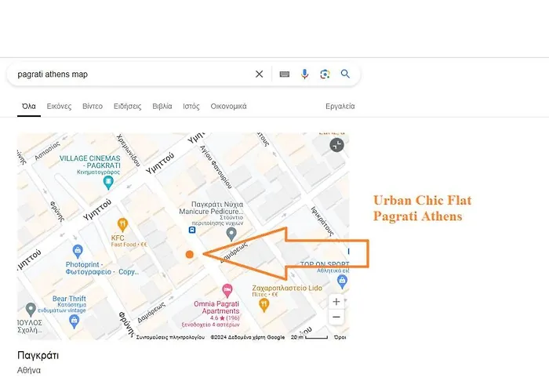This screenshot has height=392, width=549.
Task: Click the Αθήνα subtitle text
Action: click(29, 370)
